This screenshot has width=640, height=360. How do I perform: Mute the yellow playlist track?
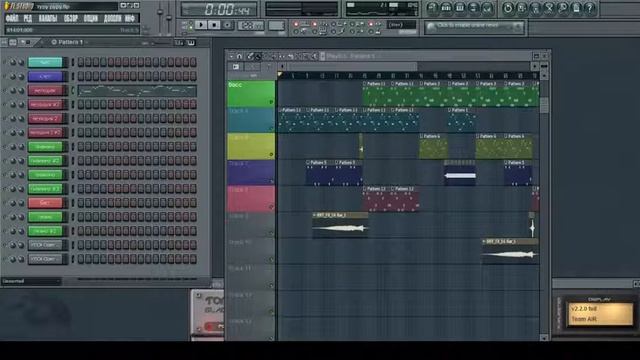(271, 155)
